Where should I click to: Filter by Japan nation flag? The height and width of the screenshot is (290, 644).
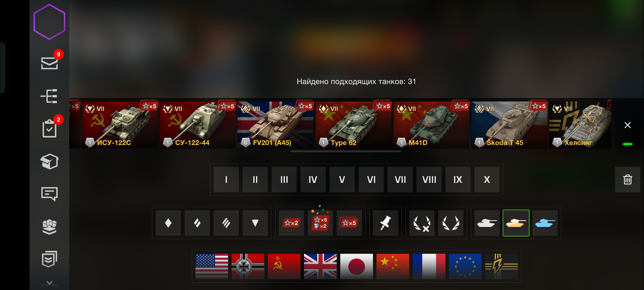tap(357, 266)
